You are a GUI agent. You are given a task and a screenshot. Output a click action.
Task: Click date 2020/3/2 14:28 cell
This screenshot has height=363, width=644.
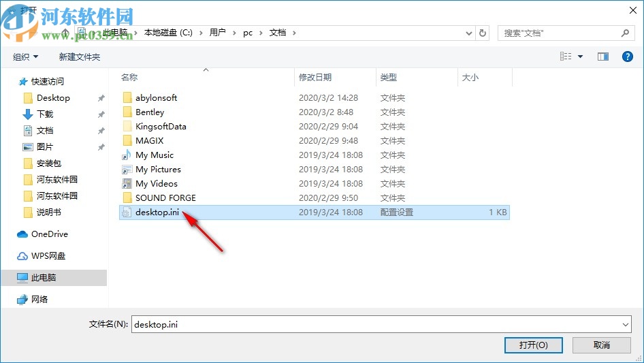[x=328, y=98]
